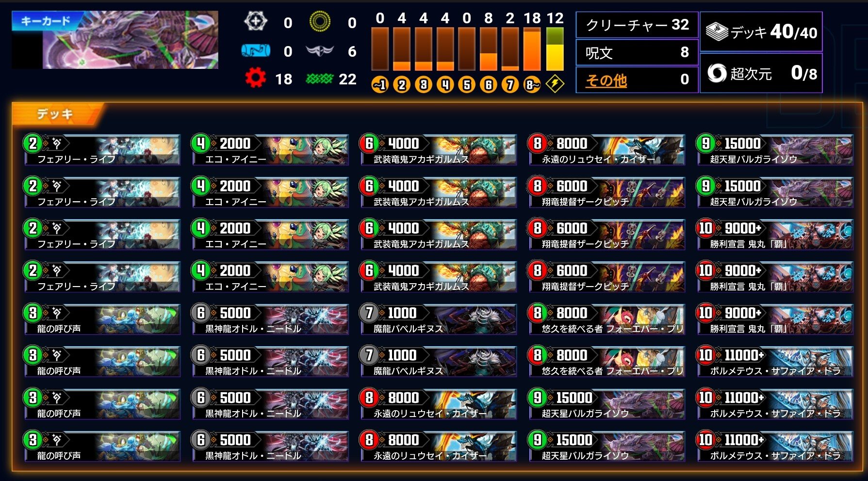Click the blue water civilization icon

coord(256,50)
